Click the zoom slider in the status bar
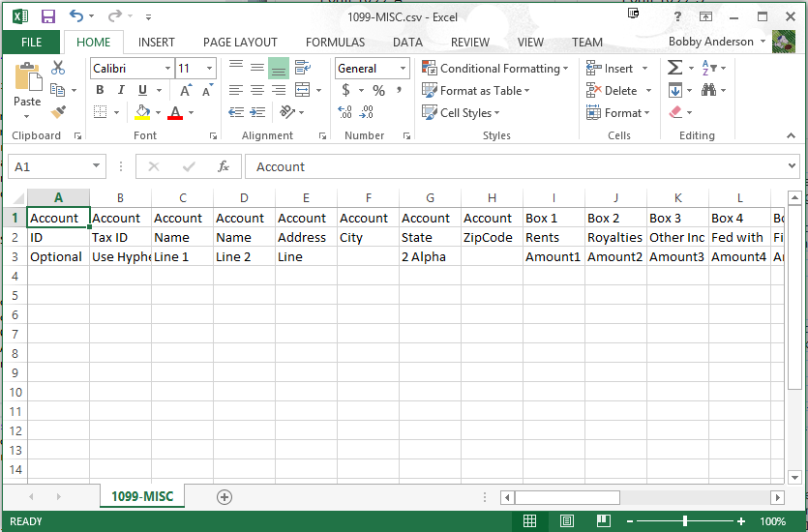 [x=685, y=521]
